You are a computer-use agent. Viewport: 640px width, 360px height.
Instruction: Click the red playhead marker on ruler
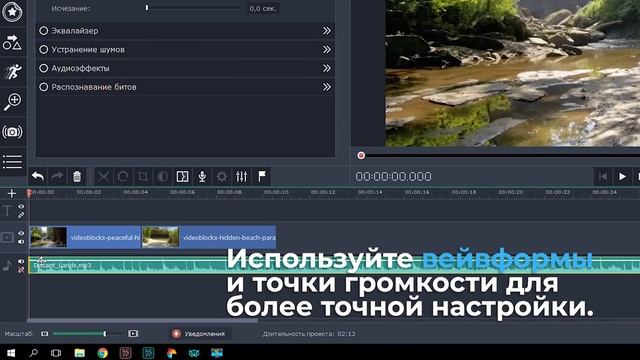(29, 192)
